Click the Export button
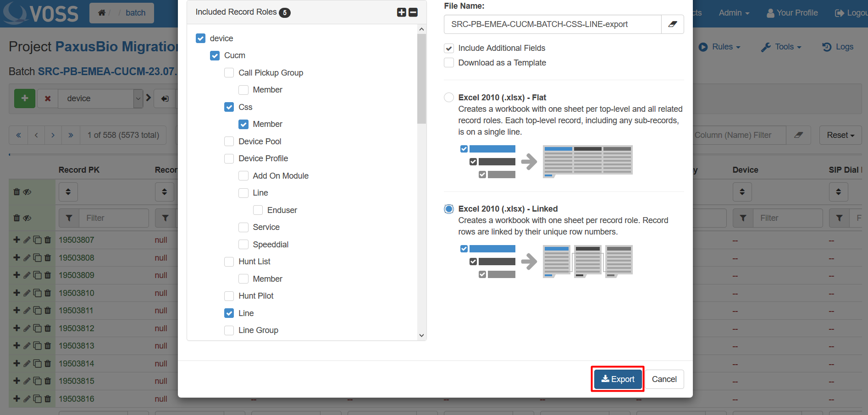This screenshot has width=868, height=415. [x=618, y=379]
